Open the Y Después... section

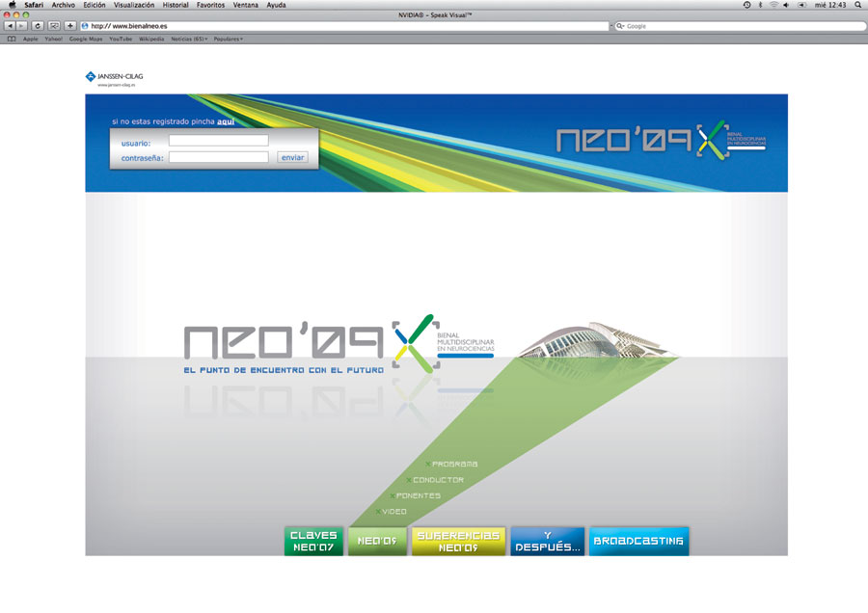[548, 541]
